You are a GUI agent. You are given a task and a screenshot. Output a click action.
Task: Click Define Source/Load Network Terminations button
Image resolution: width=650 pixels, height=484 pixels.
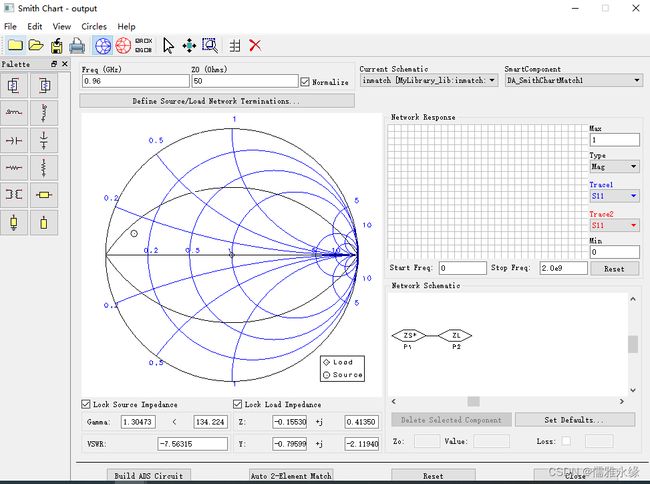tap(217, 101)
